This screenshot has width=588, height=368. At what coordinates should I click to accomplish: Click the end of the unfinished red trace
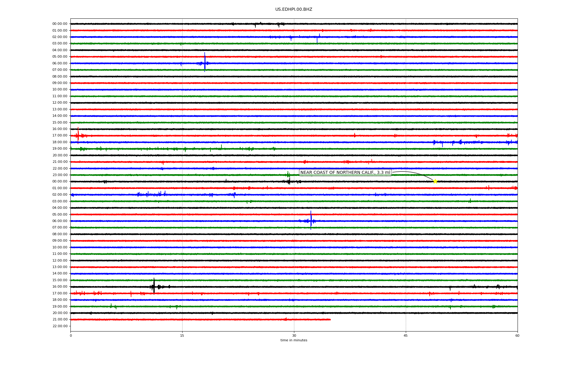(x=330, y=320)
